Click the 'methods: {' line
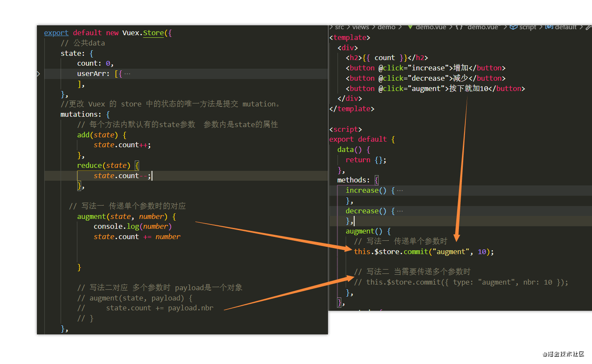The height and width of the screenshot is (364, 592). (358, 180)
